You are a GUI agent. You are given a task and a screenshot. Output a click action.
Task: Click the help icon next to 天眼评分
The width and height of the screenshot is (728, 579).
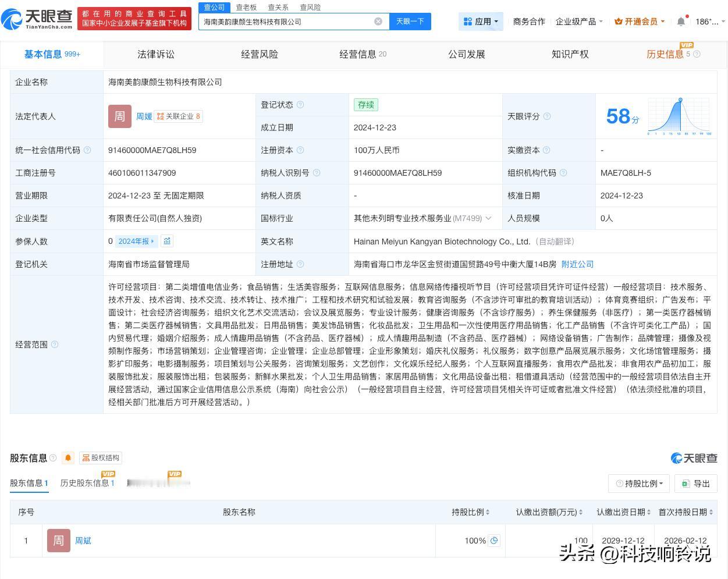point(546,116)
